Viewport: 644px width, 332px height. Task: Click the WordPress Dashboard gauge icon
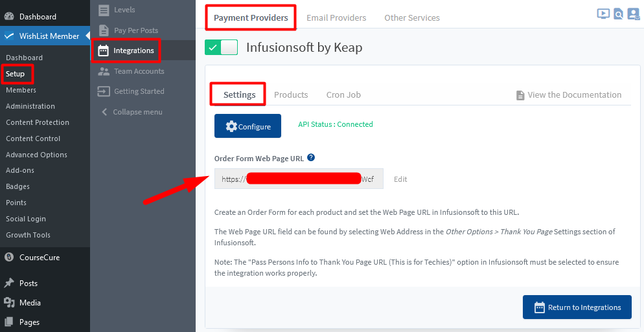click(x=9, y=16)
